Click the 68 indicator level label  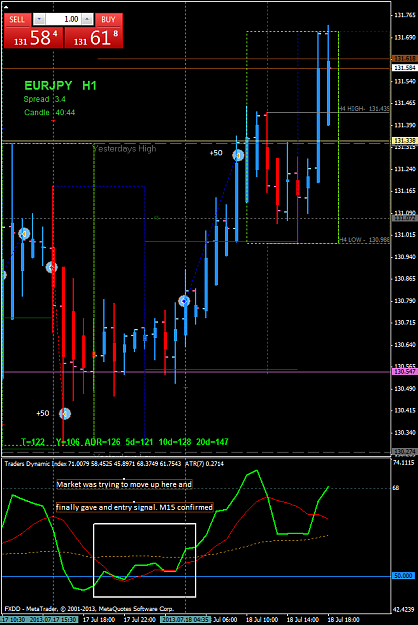pos(396,488)
